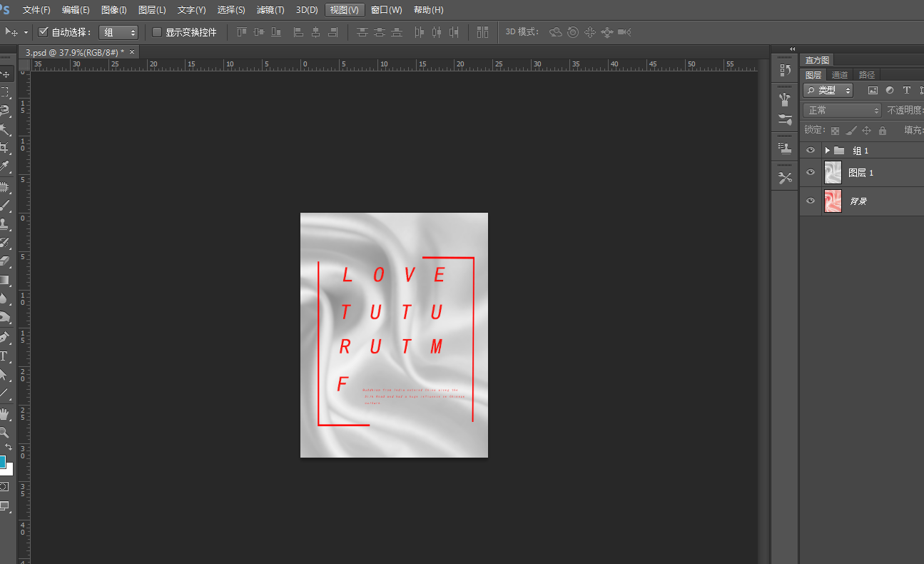Select the Clone Stamp tool
The image size is (924, 564).
[5, 225]
